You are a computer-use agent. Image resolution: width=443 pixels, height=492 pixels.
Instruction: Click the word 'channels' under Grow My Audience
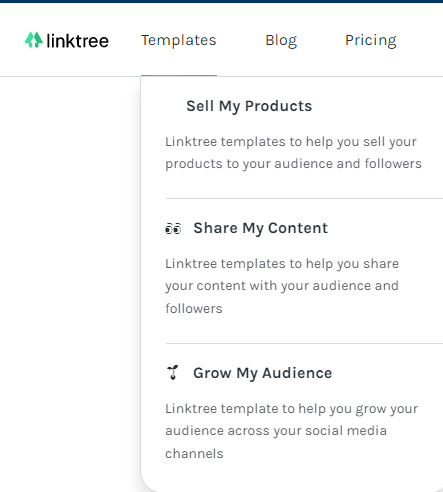[x=194, y=454]
